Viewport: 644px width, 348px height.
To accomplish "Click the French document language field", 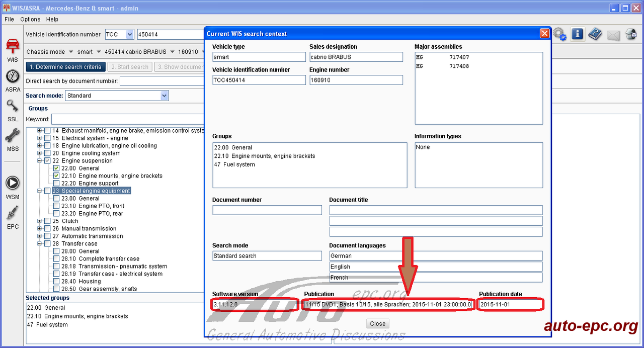I will (x=436, y=278).
